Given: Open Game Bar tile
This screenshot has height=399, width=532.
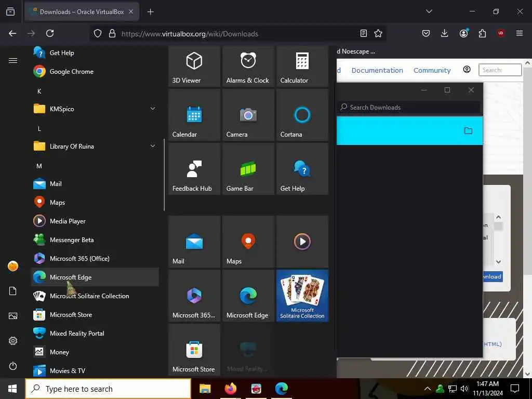Looking at the screenshot, I should [248, 169].
